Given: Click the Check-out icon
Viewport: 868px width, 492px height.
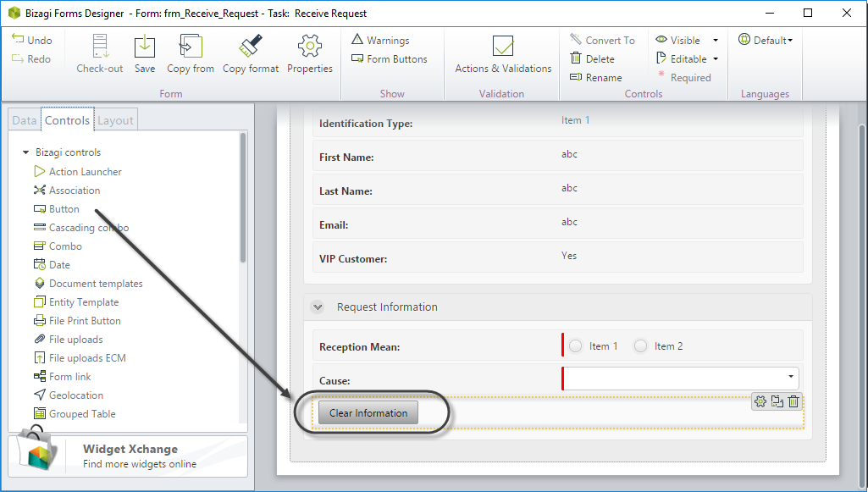Looking at the screenshot, I should pyautogui.click(x=100, y=46).
